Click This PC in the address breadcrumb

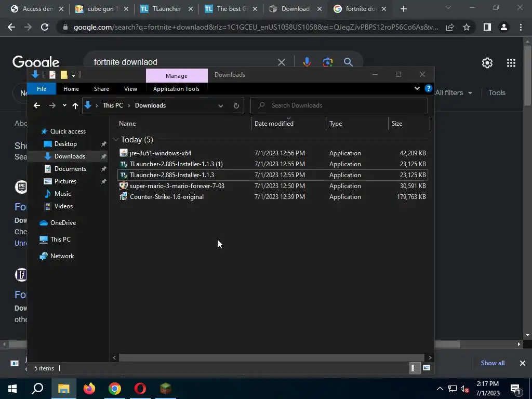(113, 105)
